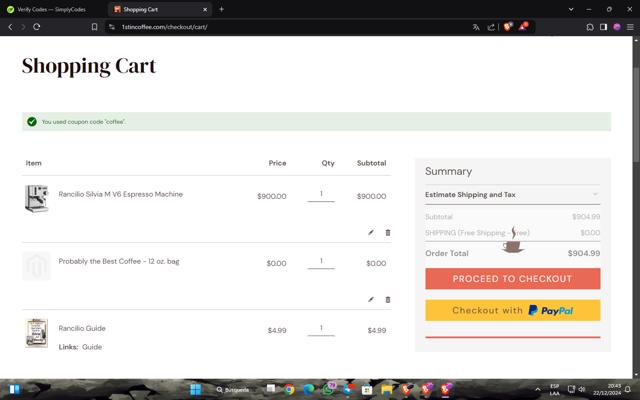
Task: Bookmark this page using the bookmark icon
Action: [94, 27]
